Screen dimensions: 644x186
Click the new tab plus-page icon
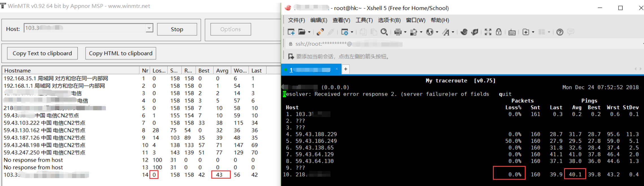point(526,32)
